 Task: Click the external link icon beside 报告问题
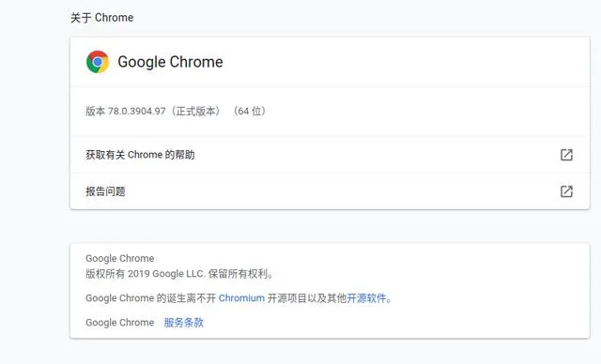[566, 191]
